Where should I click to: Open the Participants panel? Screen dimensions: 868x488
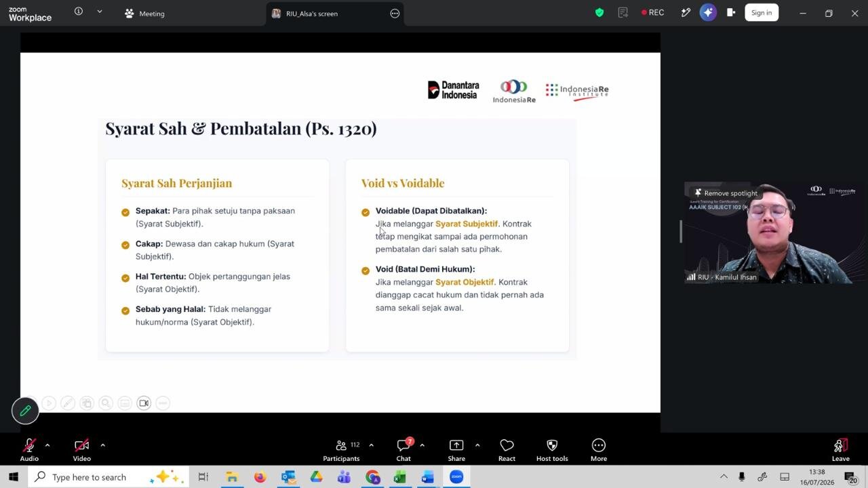coord(341,449)
